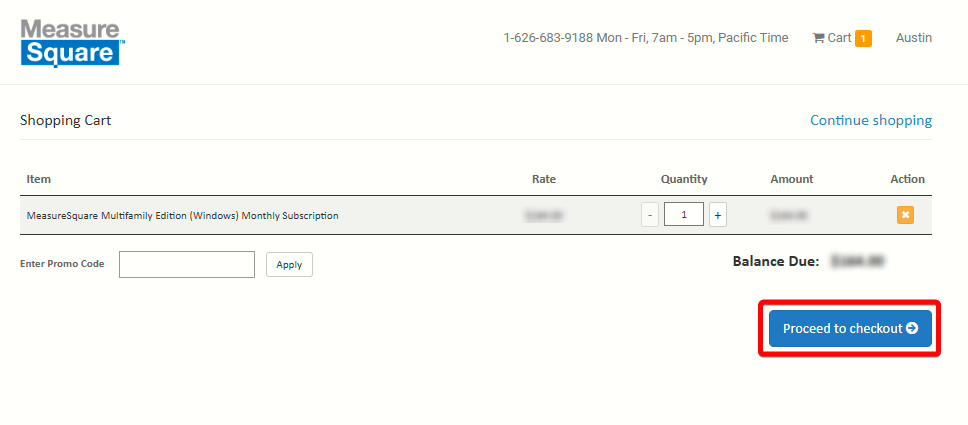This screenshot has height=425, width=968.
Task: Open the Cart link in header
Action: pos(832,38)
